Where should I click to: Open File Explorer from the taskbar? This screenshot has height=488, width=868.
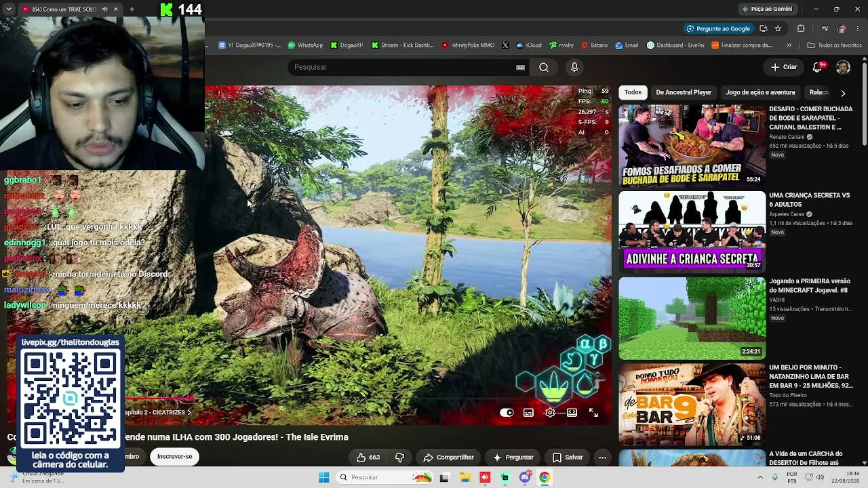(465, 477)
